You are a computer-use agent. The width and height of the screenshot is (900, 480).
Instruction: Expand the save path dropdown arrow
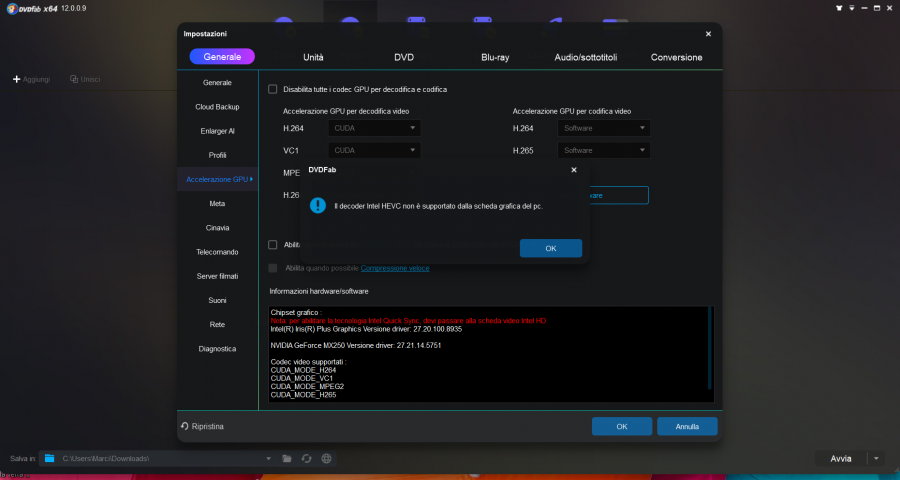268,459
